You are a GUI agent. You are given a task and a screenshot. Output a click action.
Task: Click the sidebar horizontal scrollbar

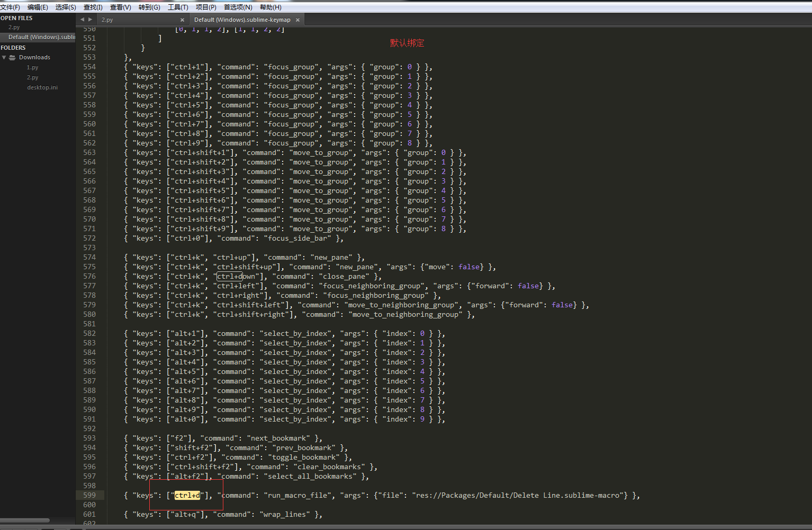point(25,520)
